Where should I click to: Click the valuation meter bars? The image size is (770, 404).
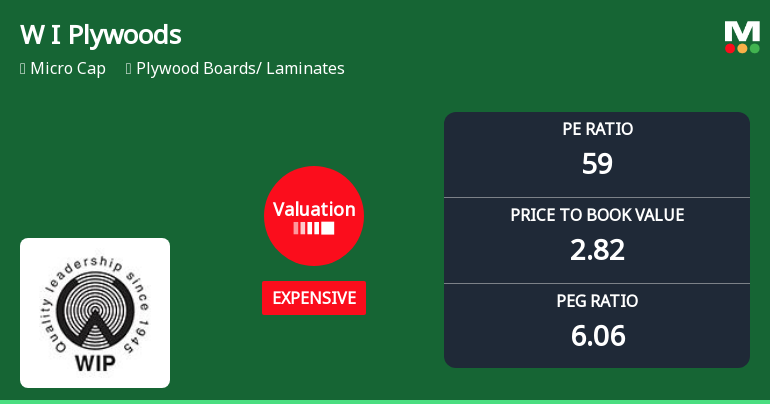(314, 228)
